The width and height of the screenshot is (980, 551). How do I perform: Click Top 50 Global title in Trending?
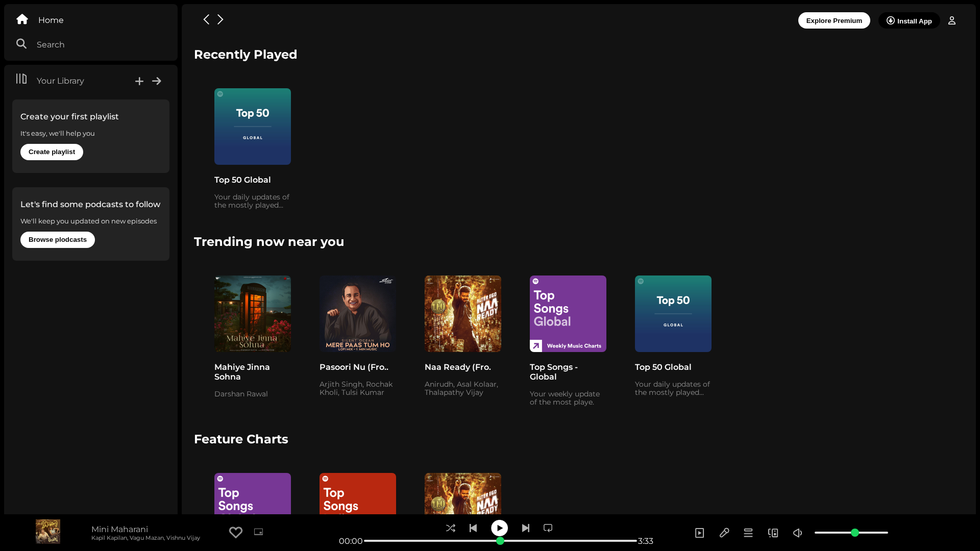coord(663,367)
